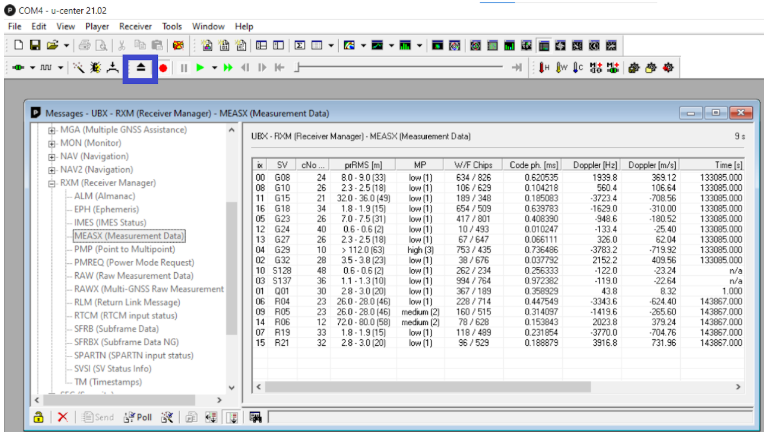Open the Histogram view icon
The image size is (766, 441).
coord(405,45)
